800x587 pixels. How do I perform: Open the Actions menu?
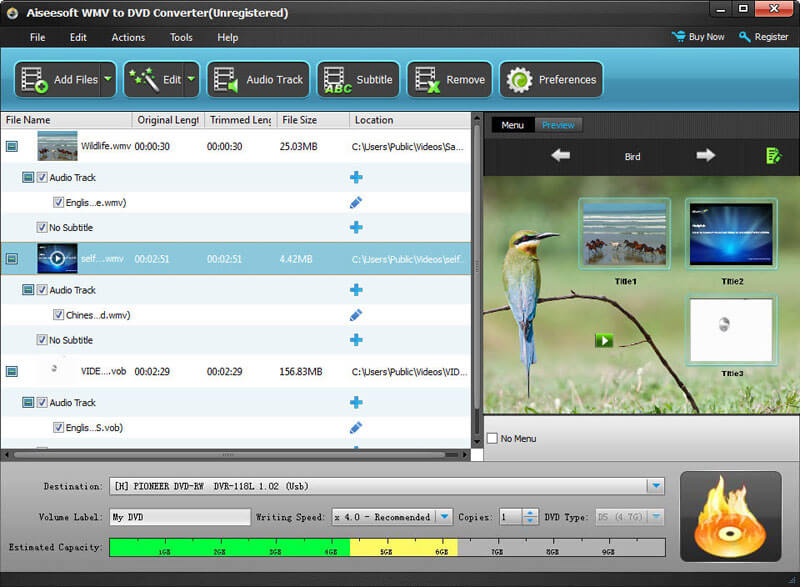tap(128, 37)
